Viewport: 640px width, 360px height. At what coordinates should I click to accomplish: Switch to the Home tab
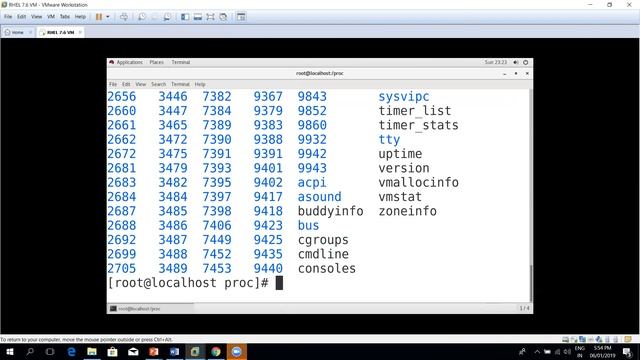coord(18,32)
